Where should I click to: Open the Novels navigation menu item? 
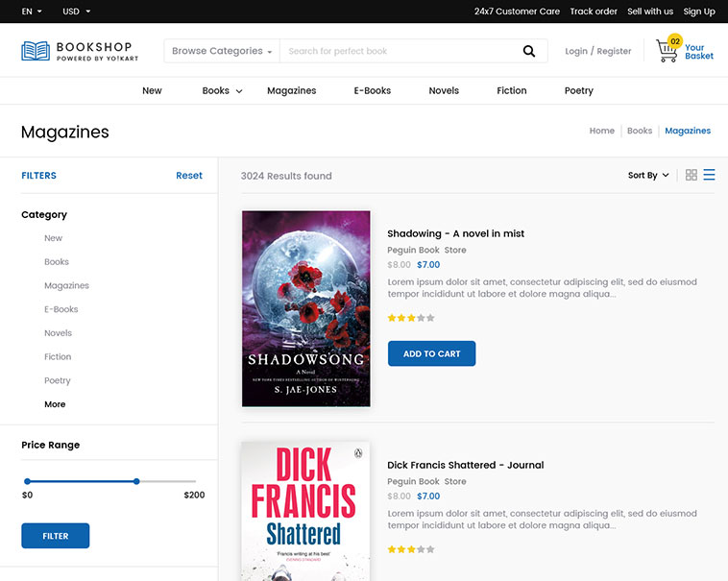coord(444,91)
